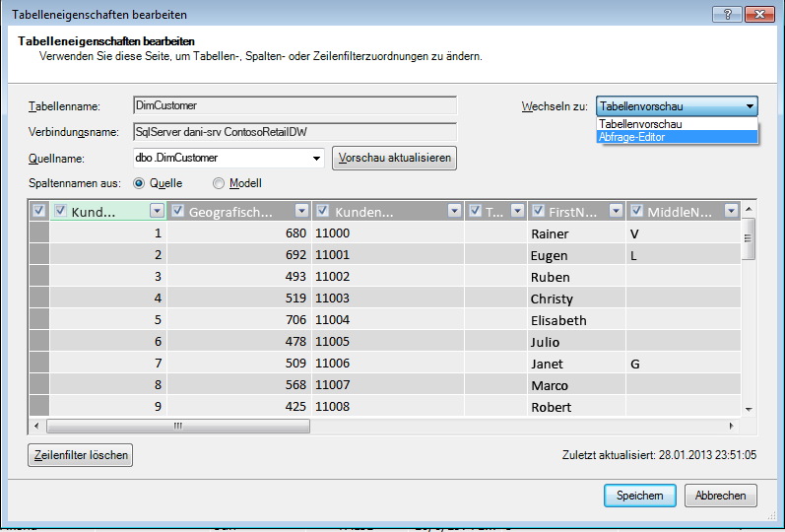The image size is (785, 532).
Task: Select geography key cell 493
Action: 239,276
